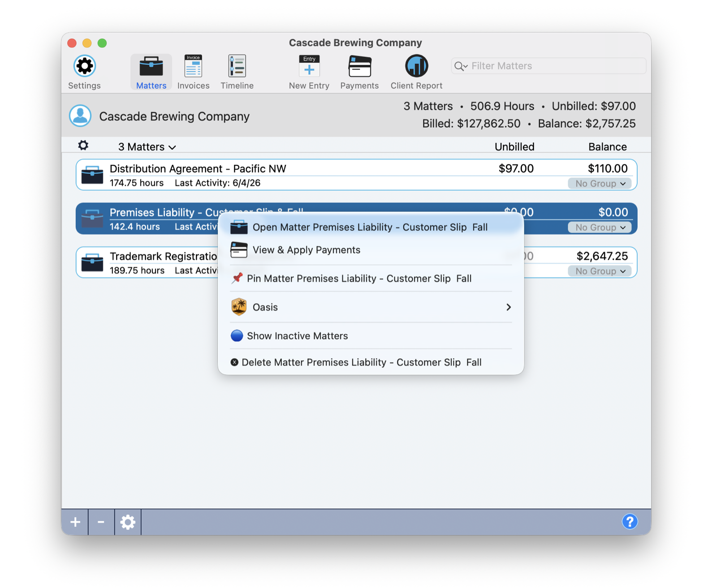Screen dimensions: 717x588
Task: Click the Balance column header
Action: click(607, 147)
